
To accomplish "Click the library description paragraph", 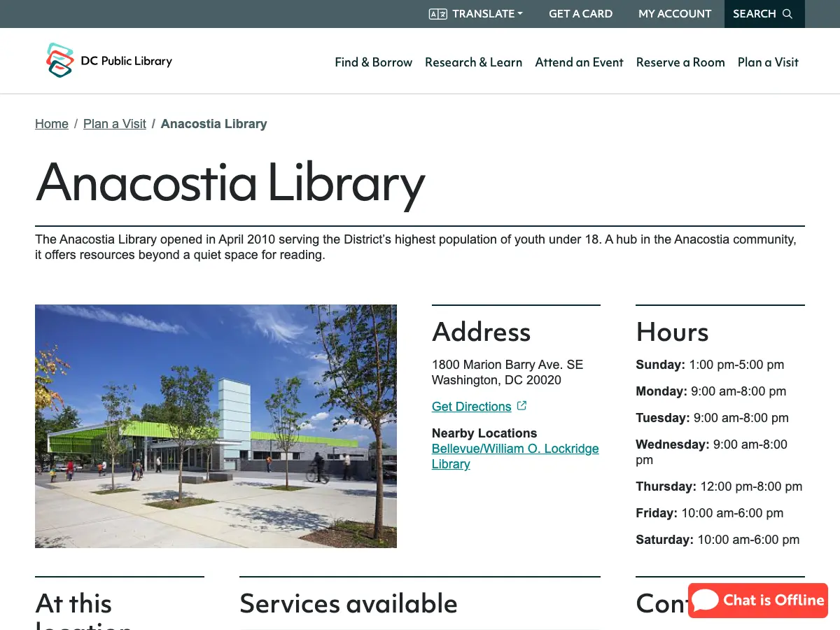I will (416, 247).
